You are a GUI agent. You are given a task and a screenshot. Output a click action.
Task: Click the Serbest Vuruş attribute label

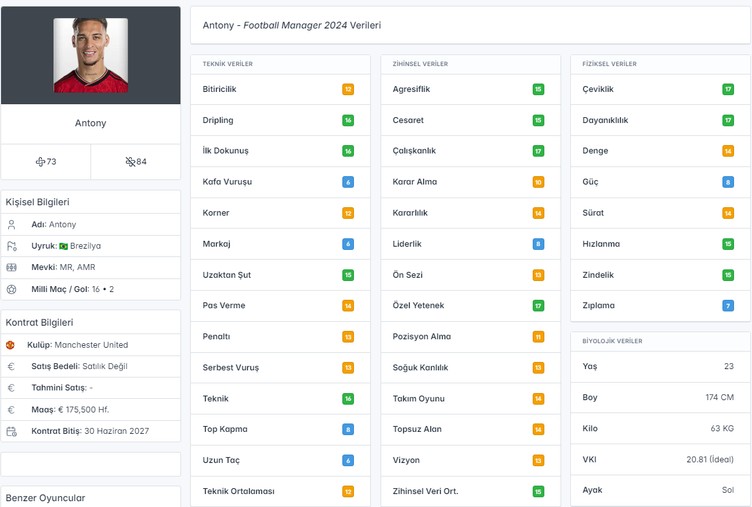pyautogui.click(x=231, y=368)
